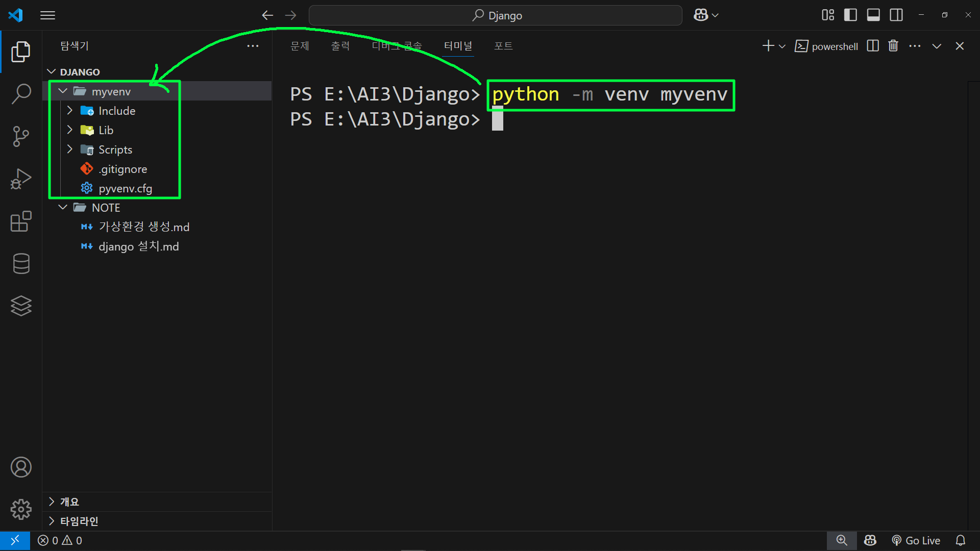This screenshot has height=551, width=980.
Task: Open django 설치.md file
Action: (x=157, y=246)
